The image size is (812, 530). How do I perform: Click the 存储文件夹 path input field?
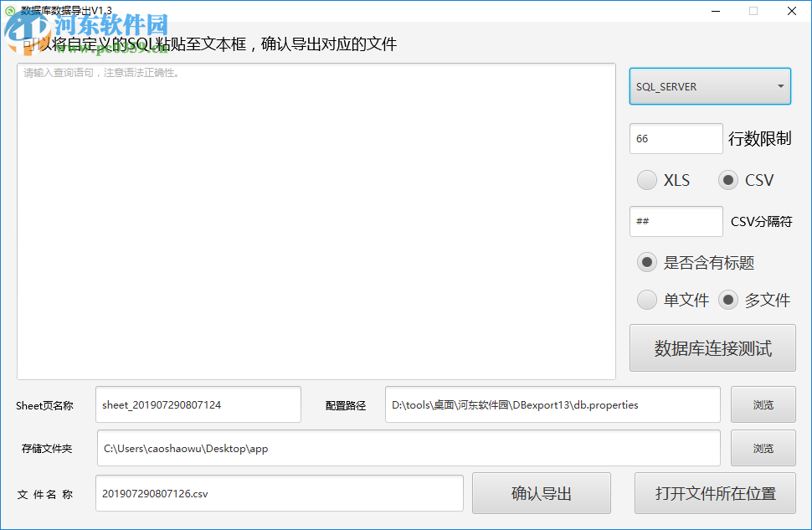point(408,448)
